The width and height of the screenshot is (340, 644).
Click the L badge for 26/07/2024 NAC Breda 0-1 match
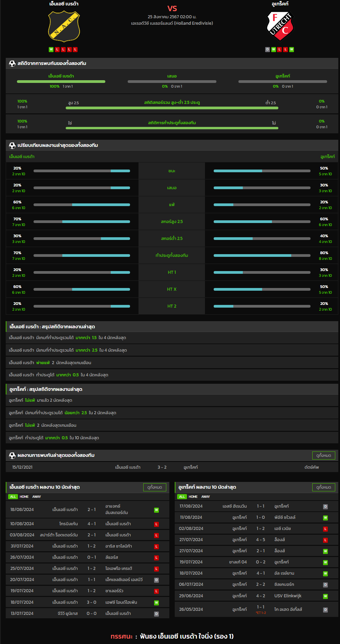point(156,558)
